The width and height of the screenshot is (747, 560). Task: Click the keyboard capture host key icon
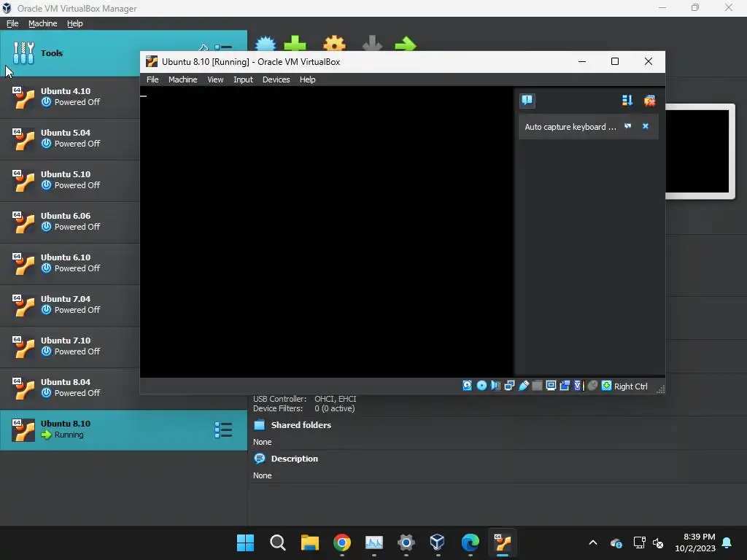point(606,386)
